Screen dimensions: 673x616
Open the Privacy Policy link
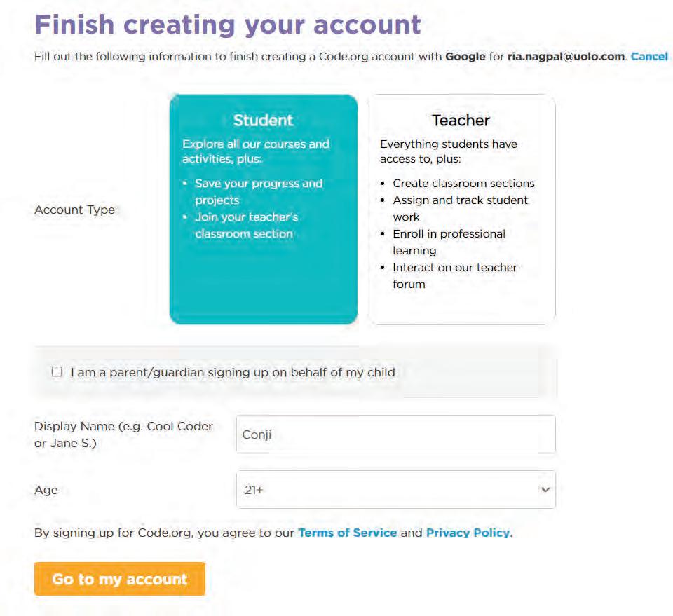[x=468, y=533]
